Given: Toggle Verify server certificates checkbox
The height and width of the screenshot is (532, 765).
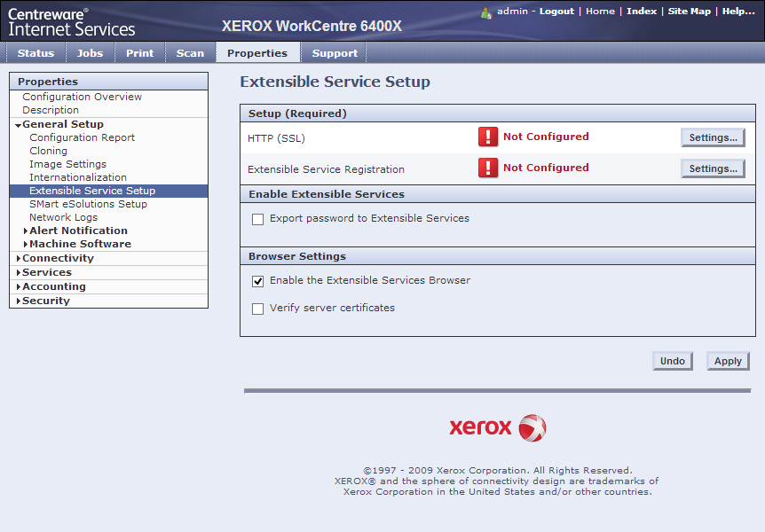Looking at the screenshot, I should 258,309.
